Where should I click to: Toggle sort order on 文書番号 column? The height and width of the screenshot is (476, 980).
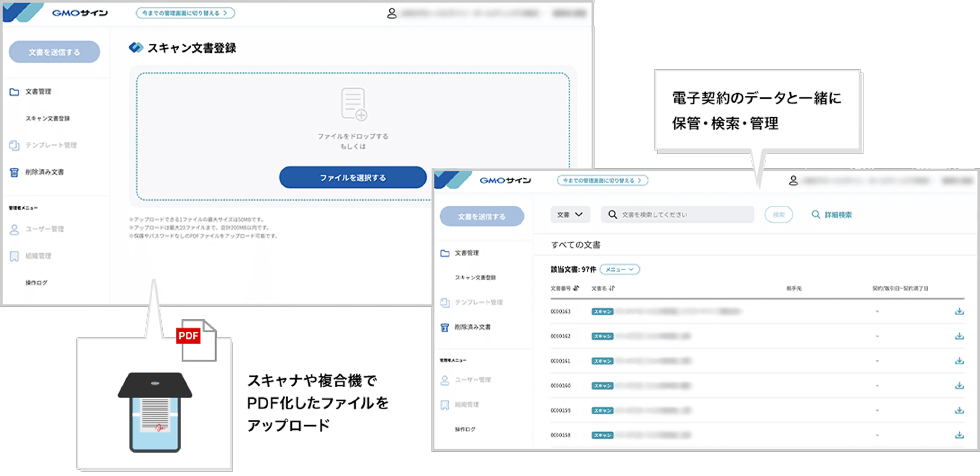coord(576,288)
